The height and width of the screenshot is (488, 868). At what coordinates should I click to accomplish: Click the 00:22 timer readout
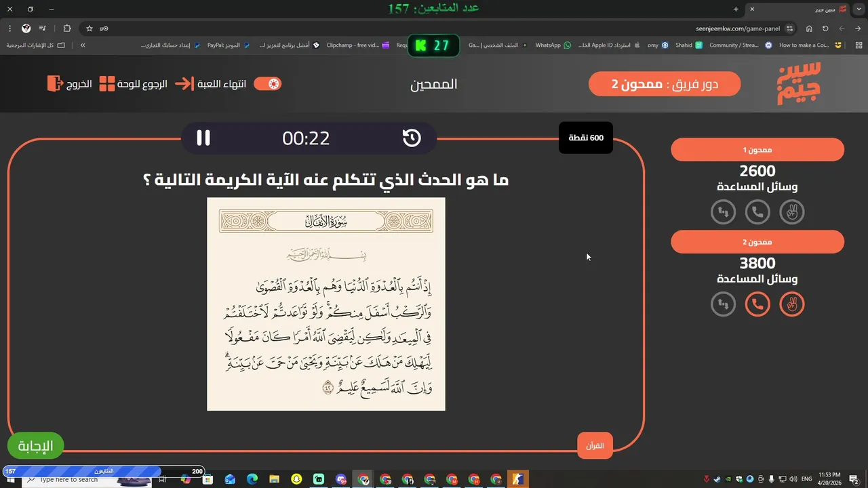(306, 138)
